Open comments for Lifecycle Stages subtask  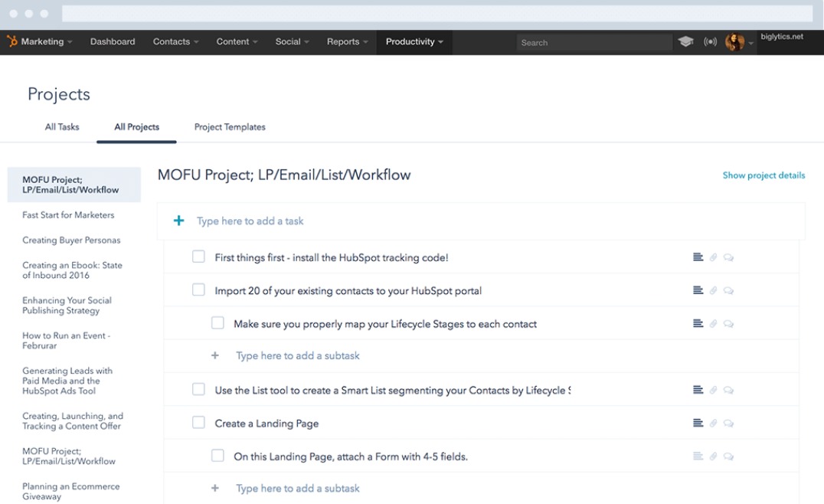728,324
